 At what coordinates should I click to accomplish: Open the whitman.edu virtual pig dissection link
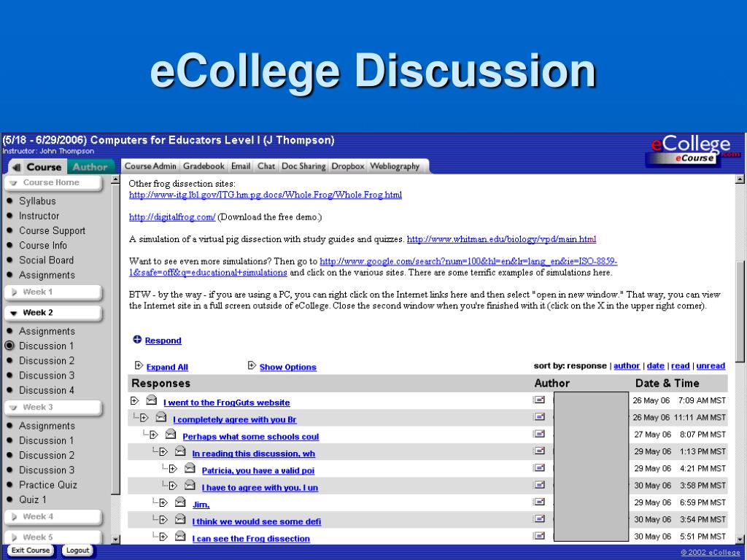(501, 239)
